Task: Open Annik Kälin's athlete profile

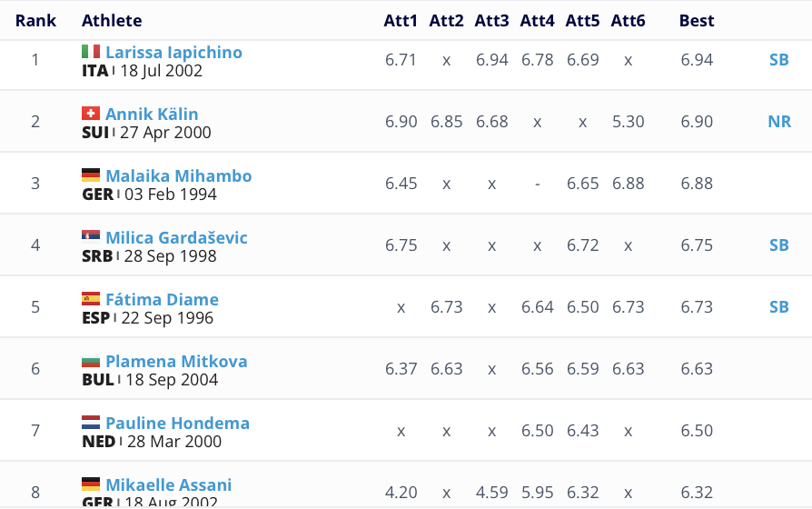Action: [152, 115]
